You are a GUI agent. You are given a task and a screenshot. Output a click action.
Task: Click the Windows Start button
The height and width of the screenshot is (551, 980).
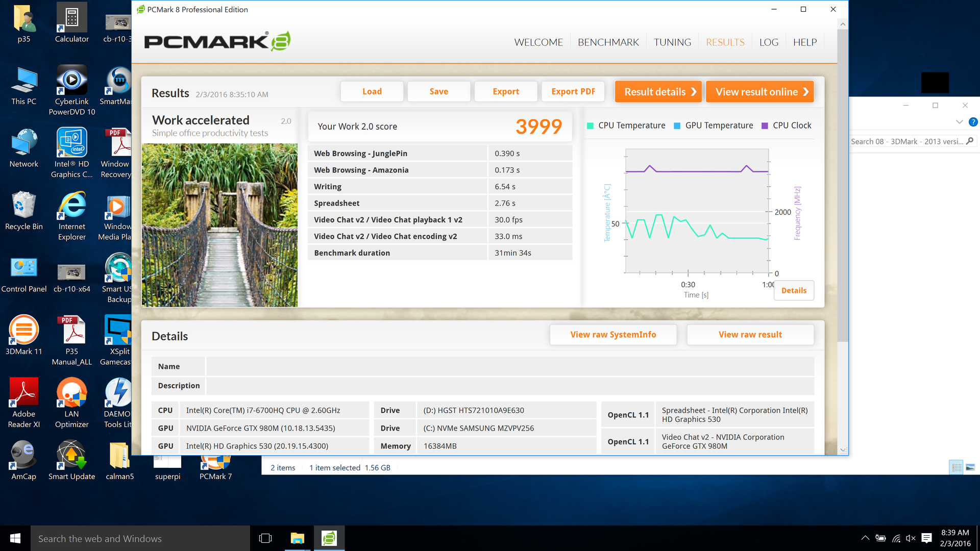(x=15, y=538)
